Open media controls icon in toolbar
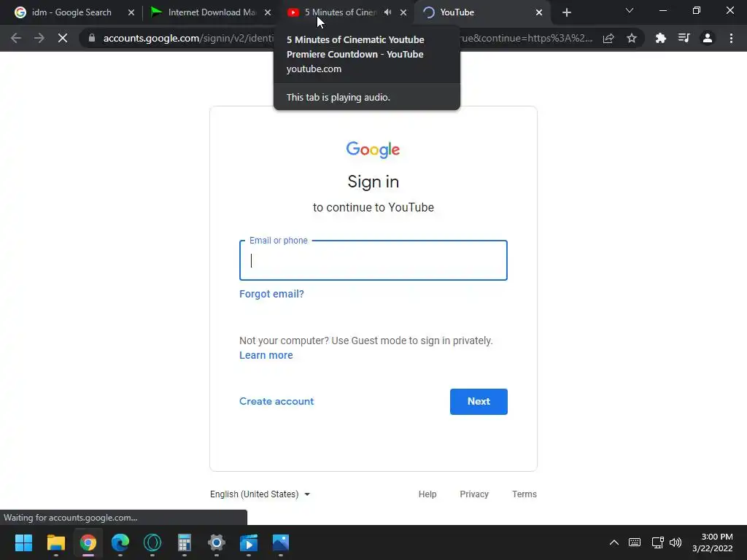Screen dimensions: 747x560 (x=684, y=38)
